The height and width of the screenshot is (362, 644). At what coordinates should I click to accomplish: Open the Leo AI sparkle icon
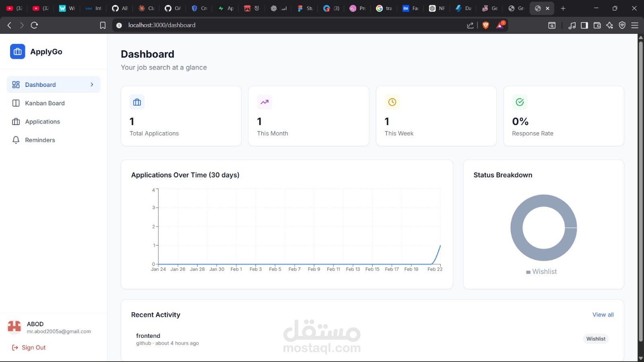tap(610, 25)
